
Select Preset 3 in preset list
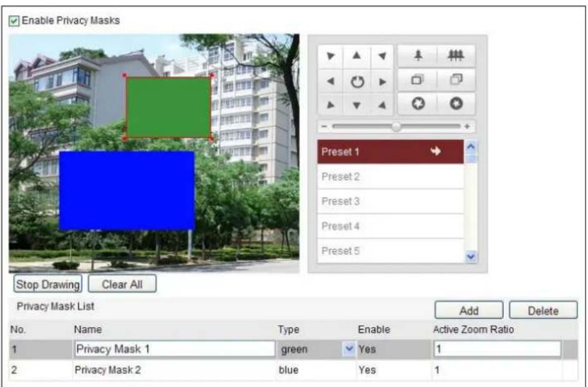(390, 202)
